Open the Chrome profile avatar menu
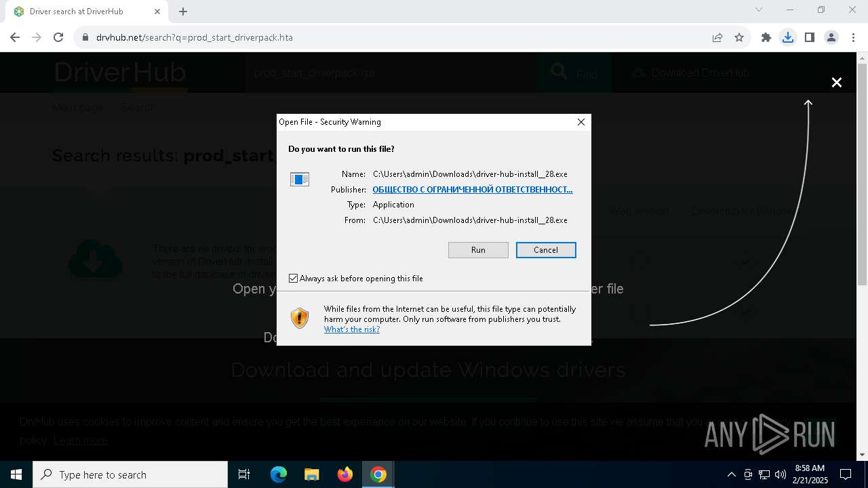 831,37
